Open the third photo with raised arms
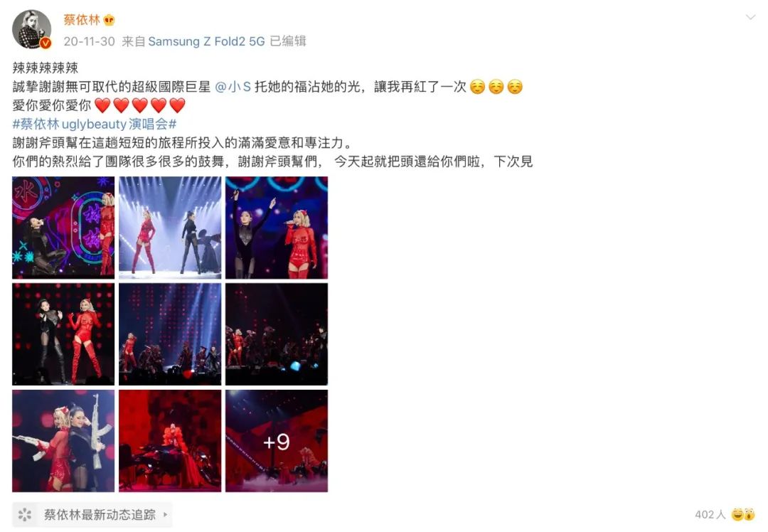This screenshot has width=768, height=532. [277, 228]
